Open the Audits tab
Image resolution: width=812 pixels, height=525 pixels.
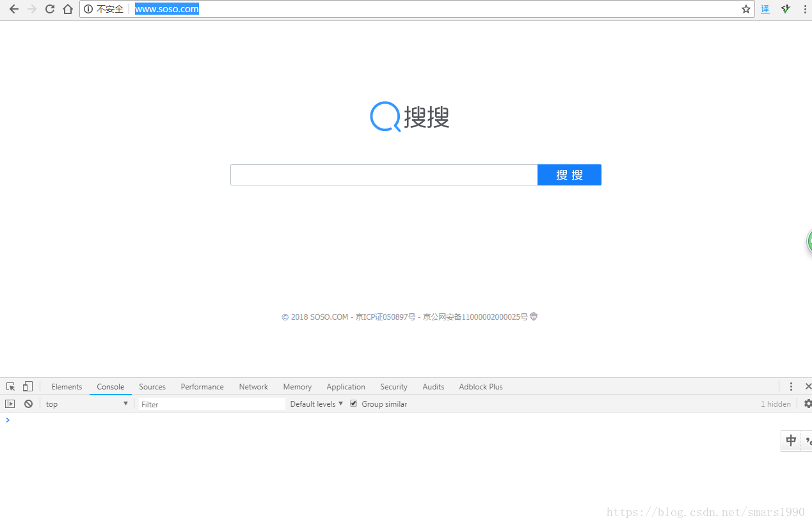433,386
